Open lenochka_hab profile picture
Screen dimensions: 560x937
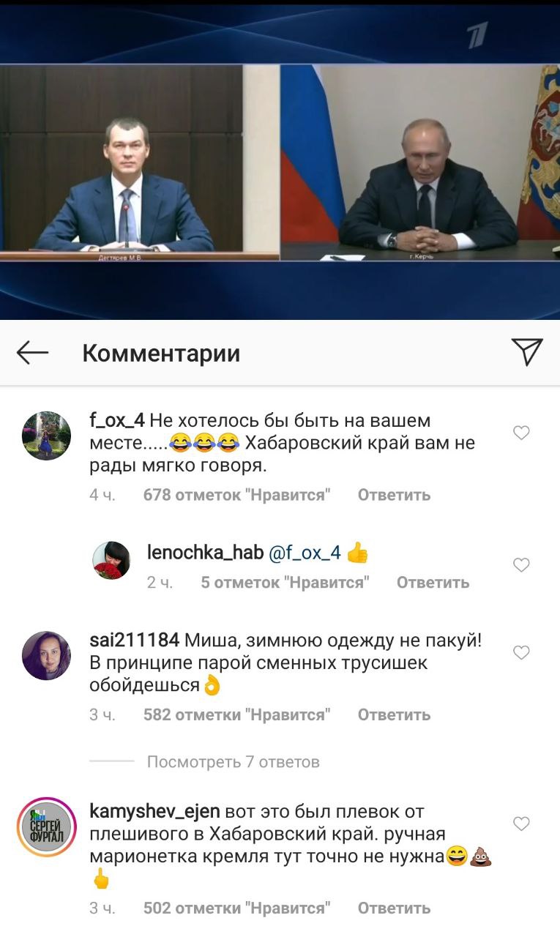click(x=111, y=561)
